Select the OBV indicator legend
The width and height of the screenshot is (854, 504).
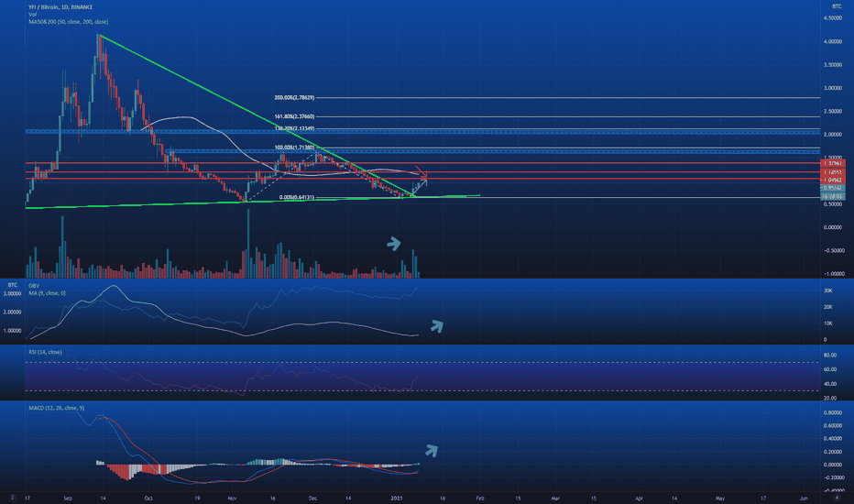34,286
